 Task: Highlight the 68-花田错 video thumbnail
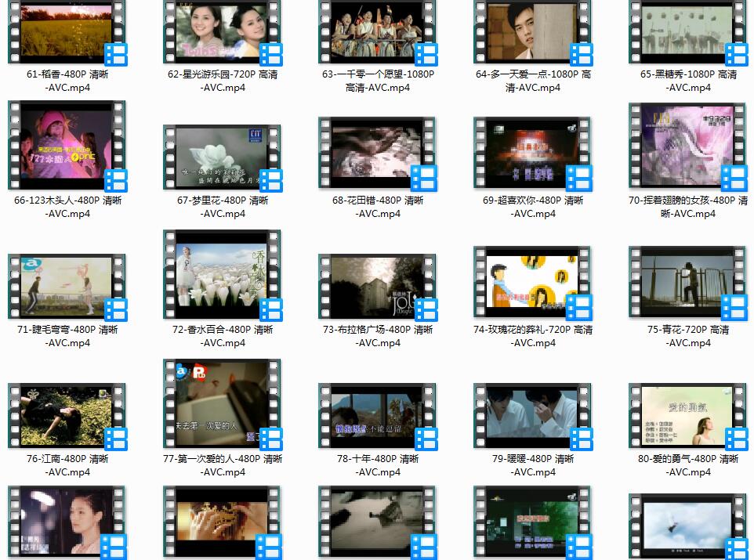click(378, 154)
